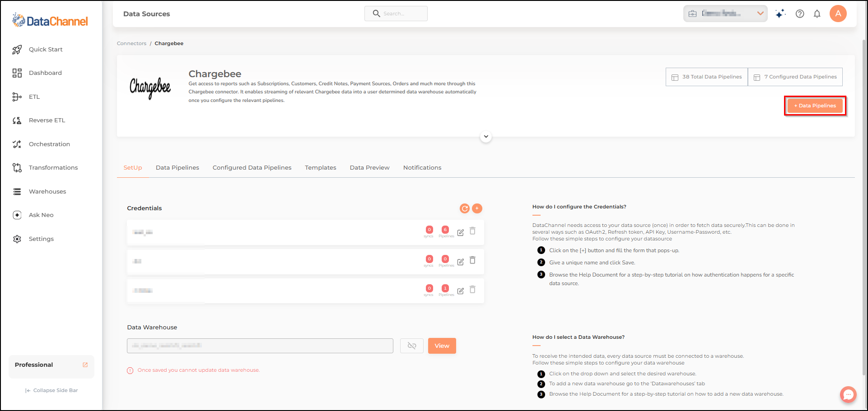Open the chat support bubble
The height and width of the screenshot is (411, 868).
[x=848, y=395]
